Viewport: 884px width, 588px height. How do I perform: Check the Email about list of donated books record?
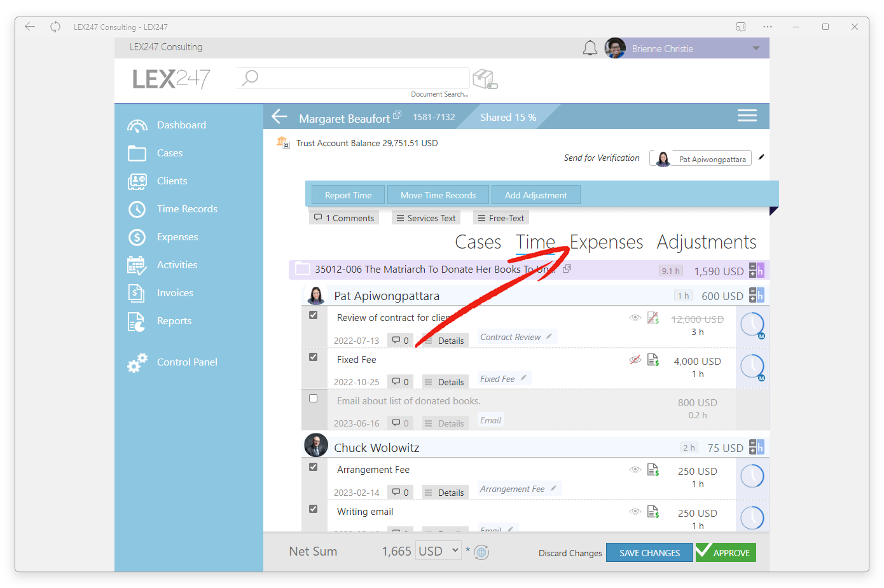point(313,399)
